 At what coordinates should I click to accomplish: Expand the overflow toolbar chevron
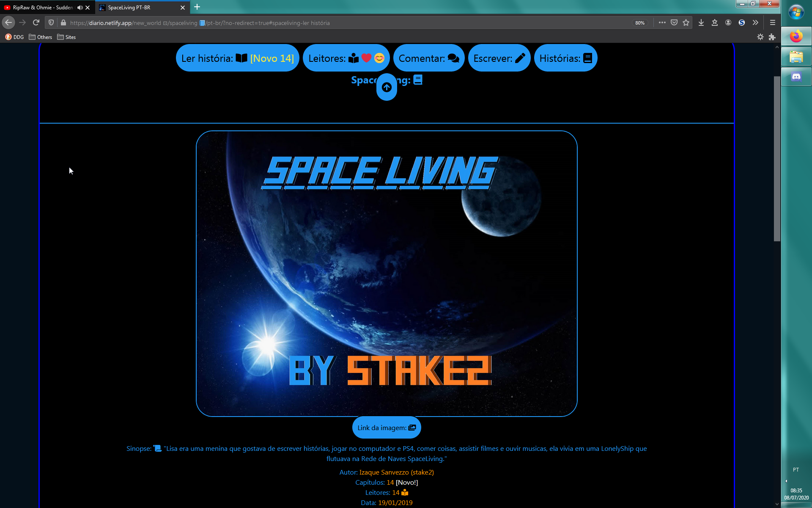[755, 23]
